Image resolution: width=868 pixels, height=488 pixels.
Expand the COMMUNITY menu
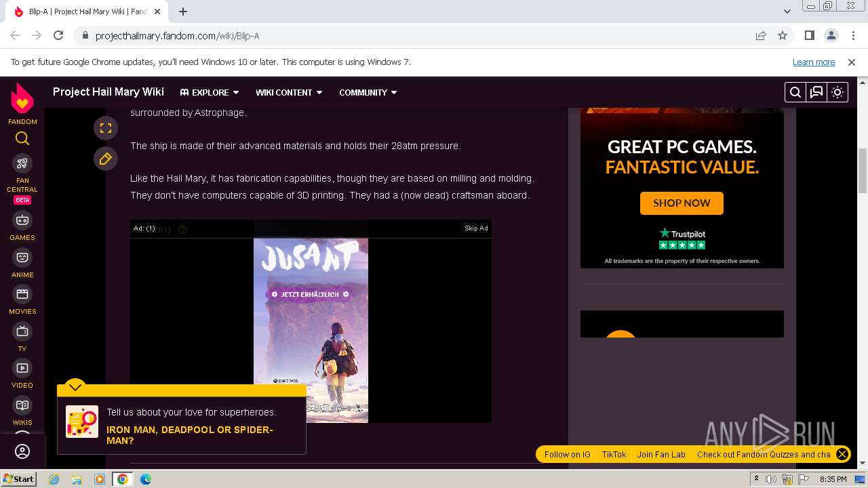pyautogui.click(x=368, y=92)
